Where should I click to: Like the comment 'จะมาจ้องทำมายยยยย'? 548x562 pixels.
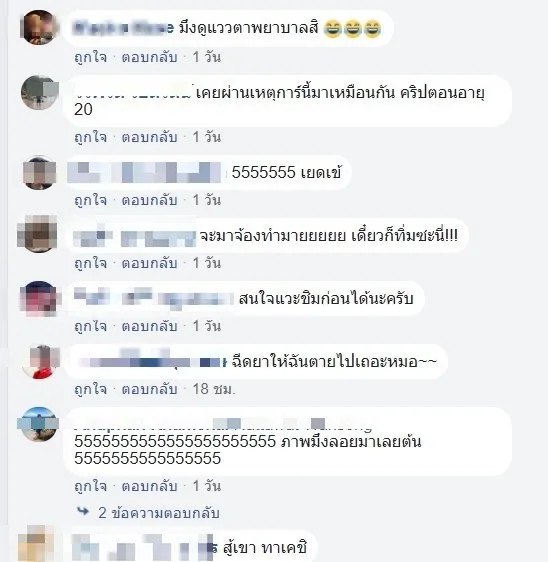click(90, 263)
